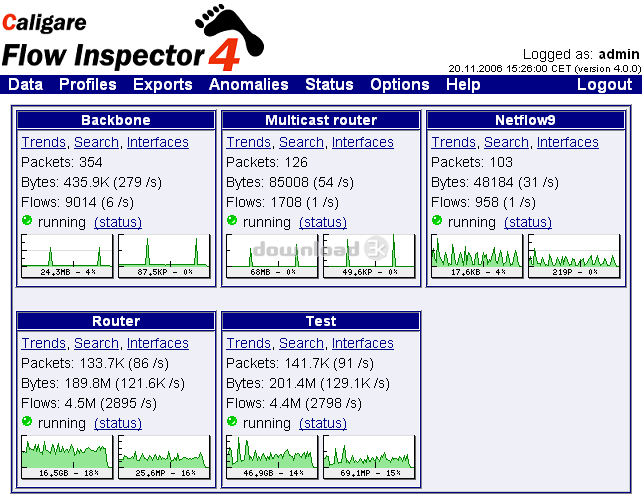The width and height of the screenshot is (642, 497).
Task: Click the Test 46.9GB graph
Action: 272,457
